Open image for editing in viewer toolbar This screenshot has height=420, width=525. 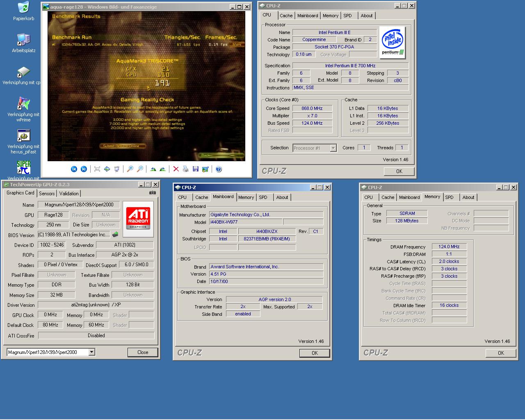(x=205, y=169)
